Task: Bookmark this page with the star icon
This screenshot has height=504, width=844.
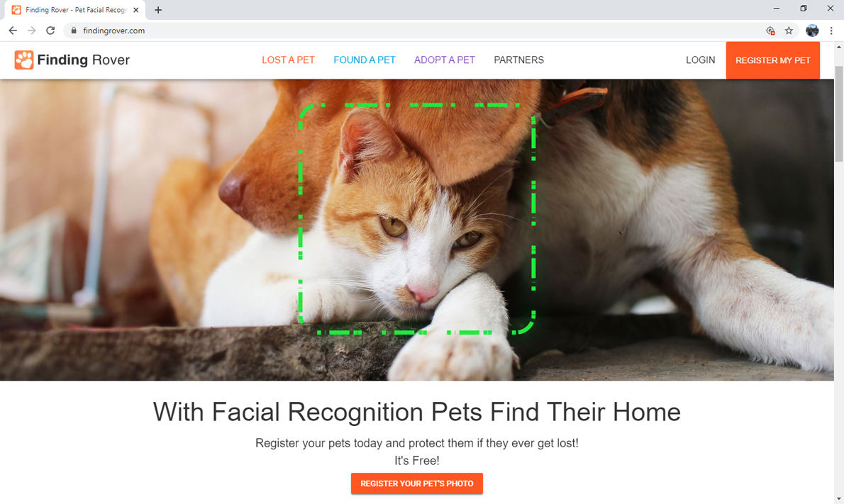Action: pyautogui.click(x=789, y=30)
